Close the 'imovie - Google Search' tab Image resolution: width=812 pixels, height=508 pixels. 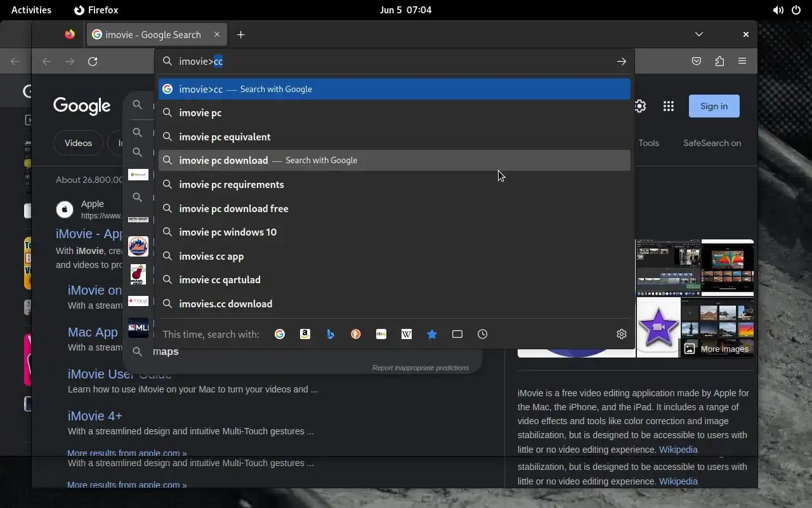217,34
